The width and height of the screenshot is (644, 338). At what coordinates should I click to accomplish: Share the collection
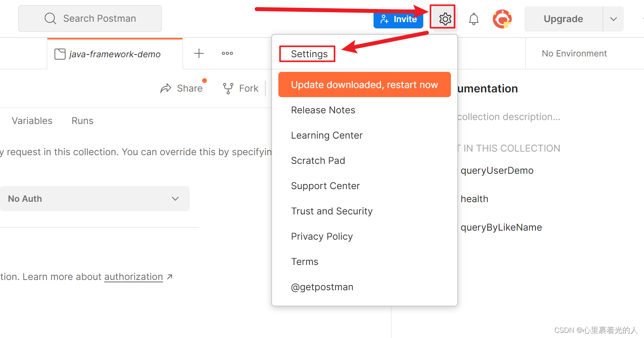pyautogui.click(x=182, y=88)
